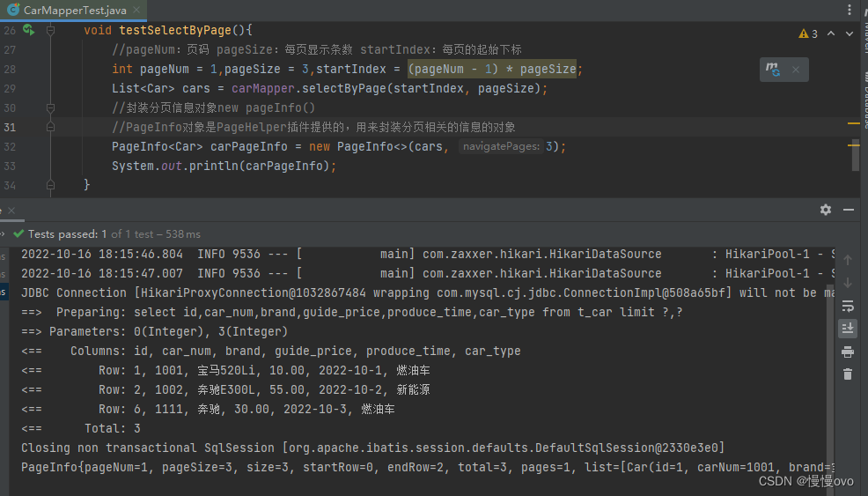Go to previous highlighted error arrow
The height and width of the screenshot is (496, 868).
[x=831, y=33]
